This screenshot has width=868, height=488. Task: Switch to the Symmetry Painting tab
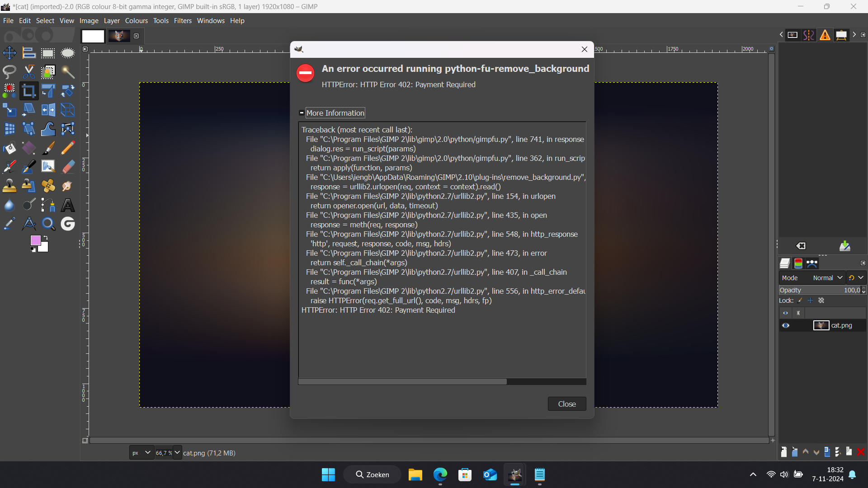(x=809, y=35)
